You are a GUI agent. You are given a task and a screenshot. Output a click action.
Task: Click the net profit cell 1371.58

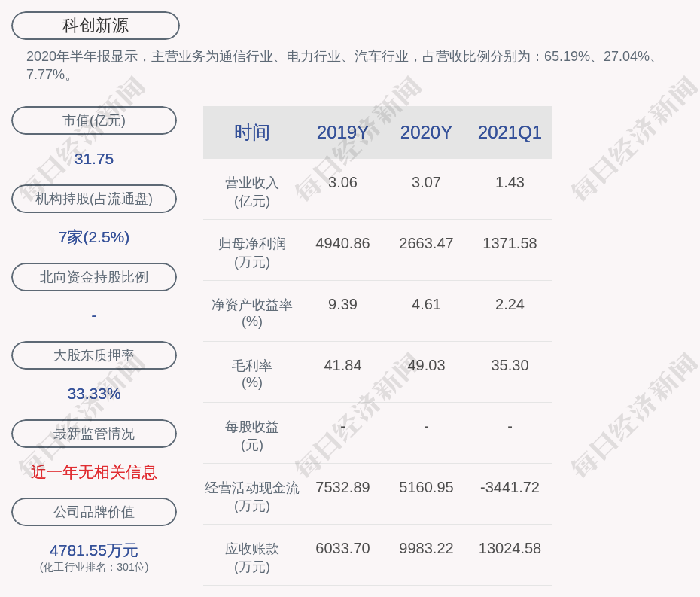(510, 243)
